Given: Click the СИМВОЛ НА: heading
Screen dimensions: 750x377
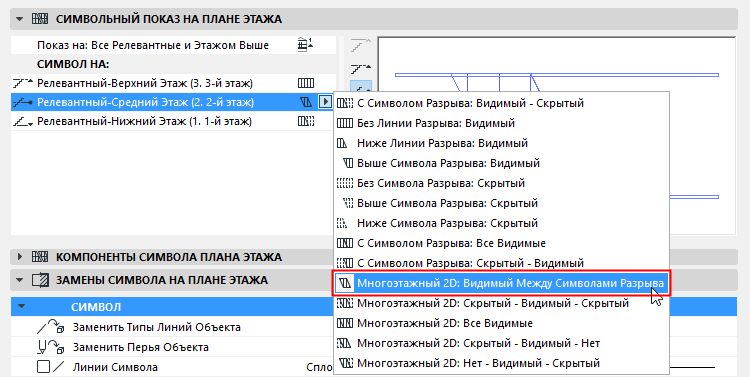Looking at the screenshot, I should coord(73,64).
